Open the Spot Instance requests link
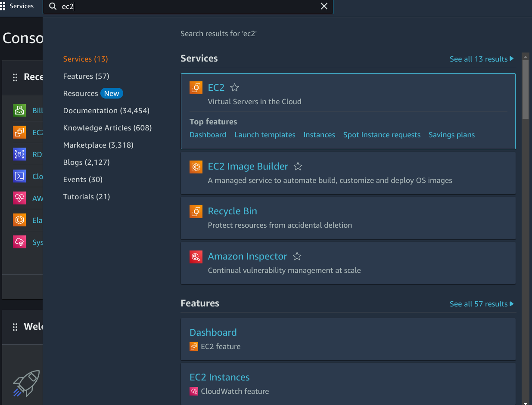Viewport: 532px width, 405px height. tap(382, 135)
